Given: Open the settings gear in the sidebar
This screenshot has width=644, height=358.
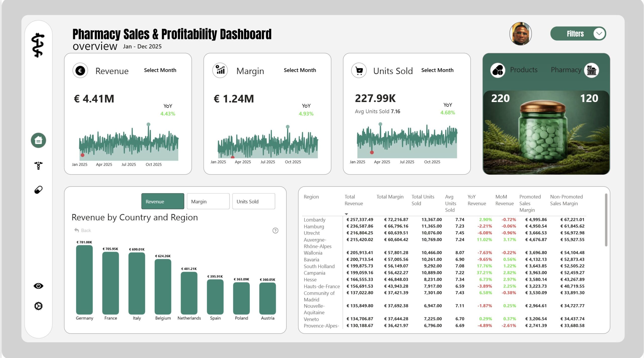Looking at the screenshot, I should (x=38, y=306).
